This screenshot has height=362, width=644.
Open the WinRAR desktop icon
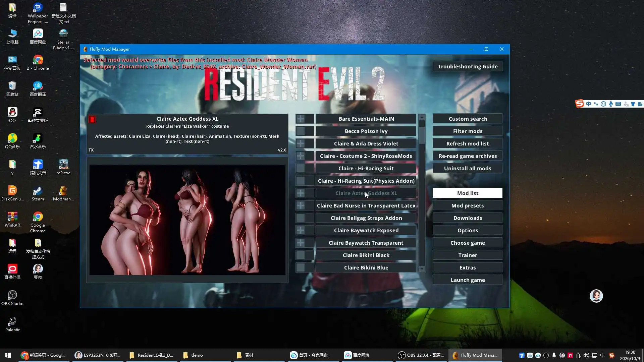[x=12, y=220]
